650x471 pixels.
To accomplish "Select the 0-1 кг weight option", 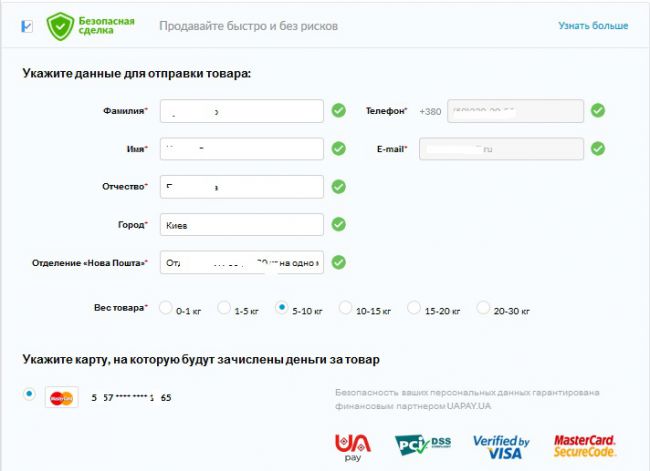I will [165, 309].
